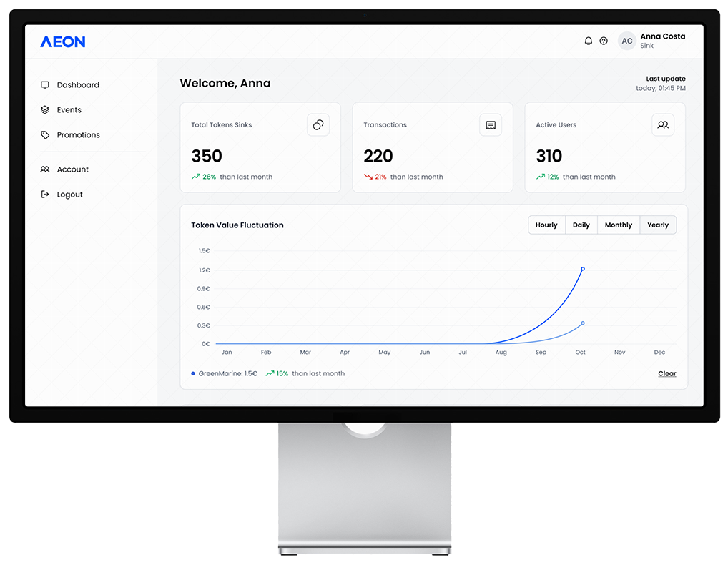Select the Dashboard monitor icon in the sidebar
This screenshot has width=728, height=565.
pyautogui.click(x=45, y=84)
